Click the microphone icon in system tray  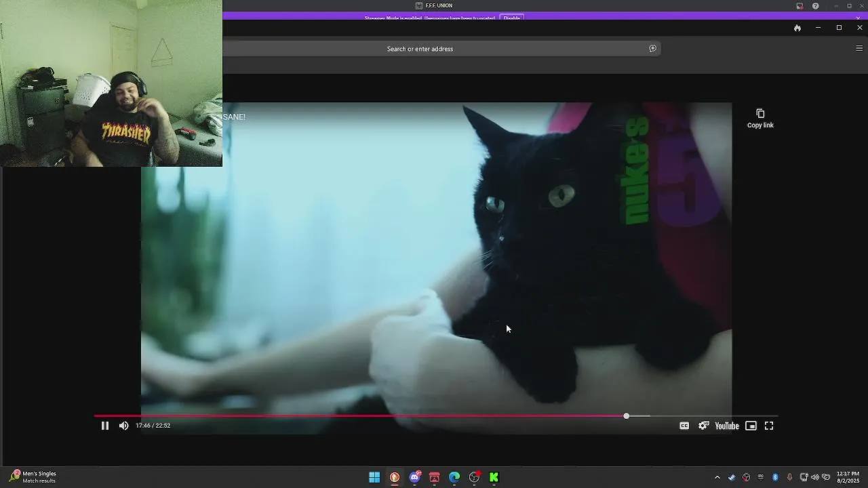click(x=789, y=477)
